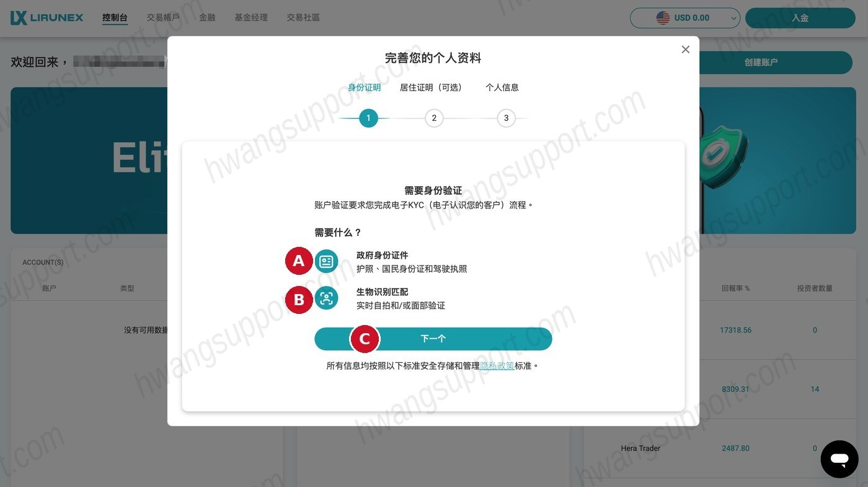Click the 政府身份证件 heading text

coord(382,255)
